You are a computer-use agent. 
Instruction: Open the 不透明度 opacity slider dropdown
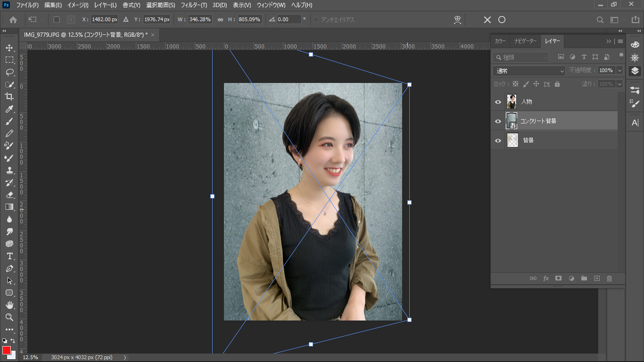pyautogui.click(x=619, y=70)
